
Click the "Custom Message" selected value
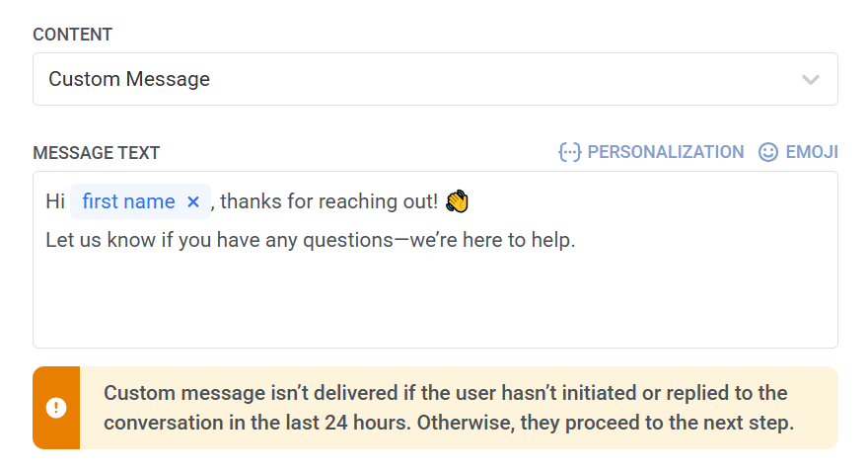click(129, 79)
